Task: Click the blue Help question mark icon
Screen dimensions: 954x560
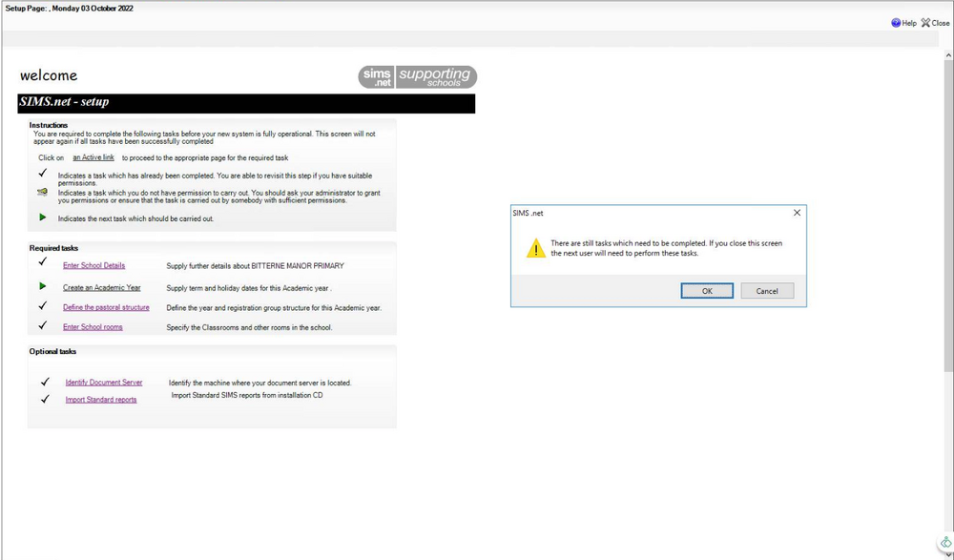Action: click(896, 23)
